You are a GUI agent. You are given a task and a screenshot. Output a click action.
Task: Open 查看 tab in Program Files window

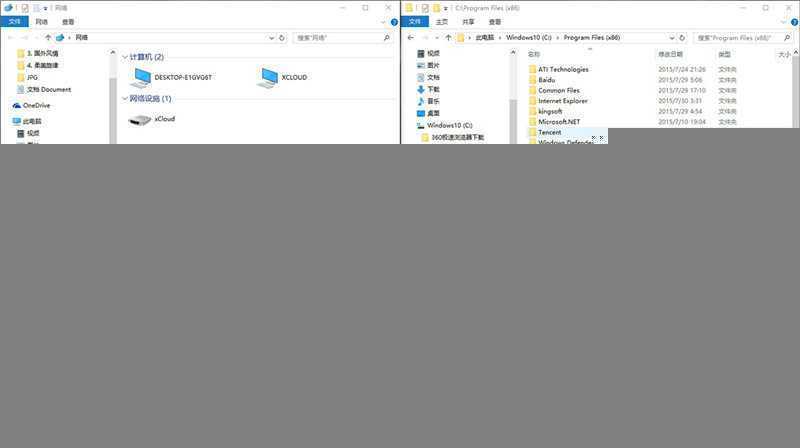tap(495, 22)
